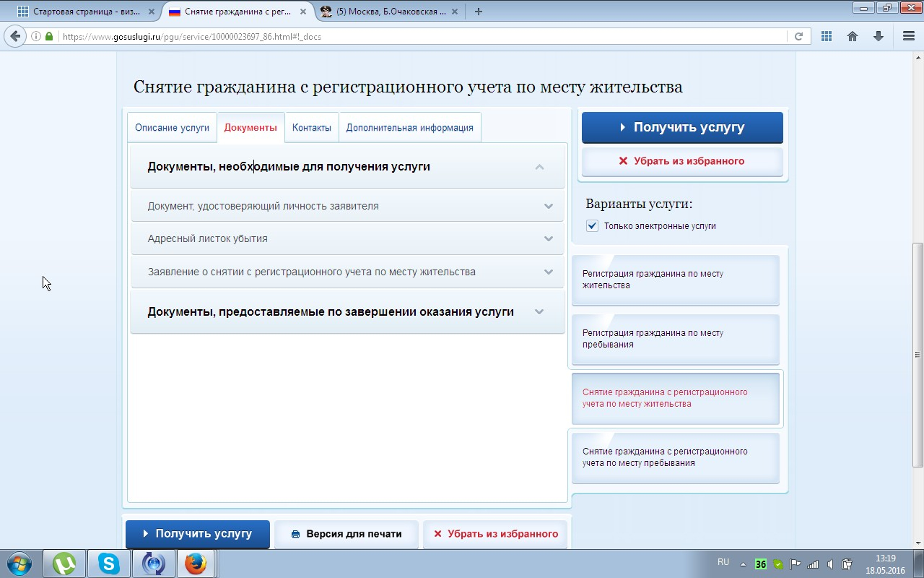Click the page vertical scrollbar
Viewport: 924px width, 578px height.
coord(918,354)
